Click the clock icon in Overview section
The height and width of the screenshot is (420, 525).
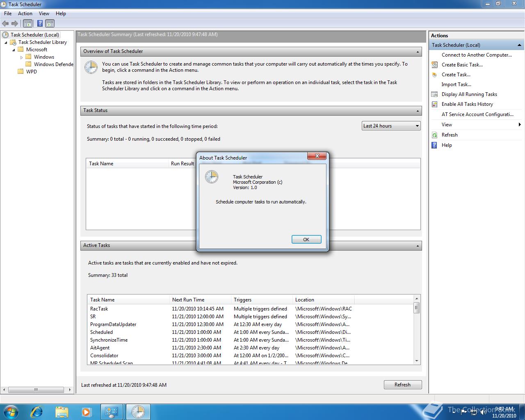point(91,67)
